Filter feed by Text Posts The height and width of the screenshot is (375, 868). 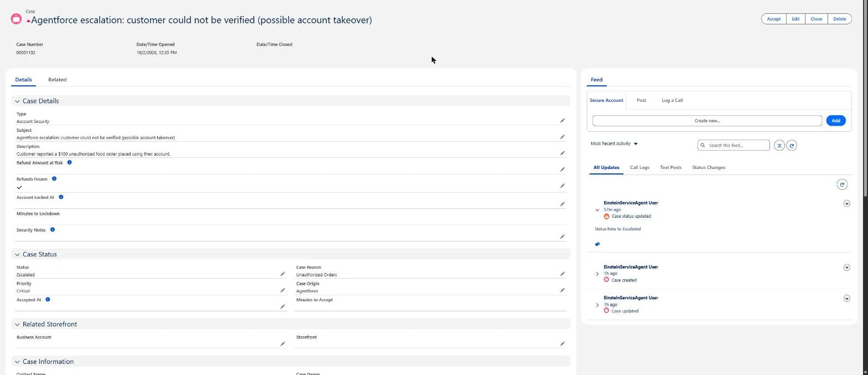(670, 167)
